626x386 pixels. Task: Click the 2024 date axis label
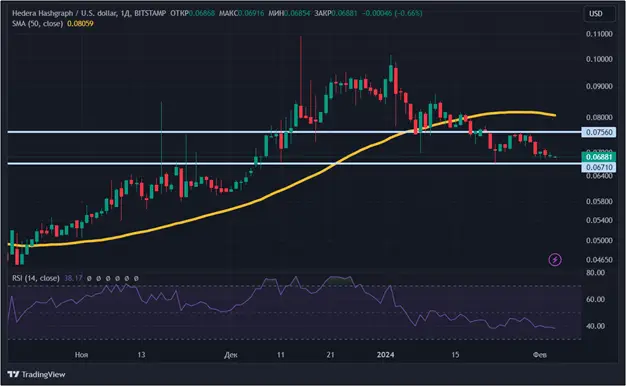pos(386,355)
